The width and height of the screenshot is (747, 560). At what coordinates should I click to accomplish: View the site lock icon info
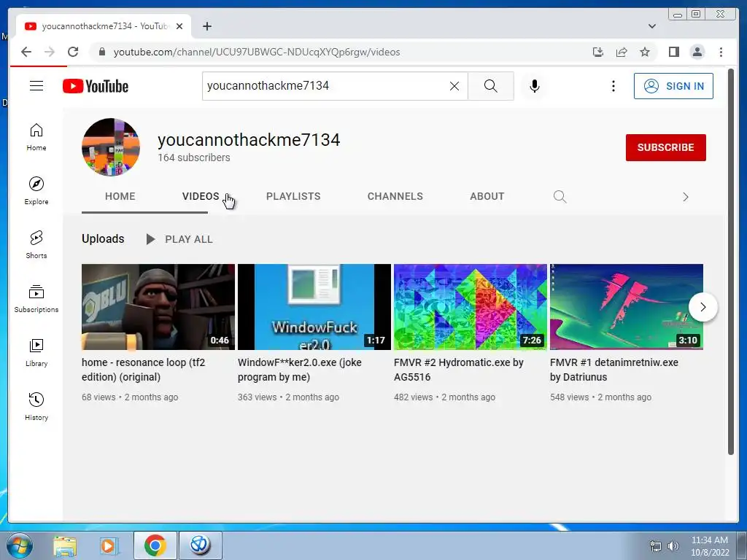click(101, 52)
